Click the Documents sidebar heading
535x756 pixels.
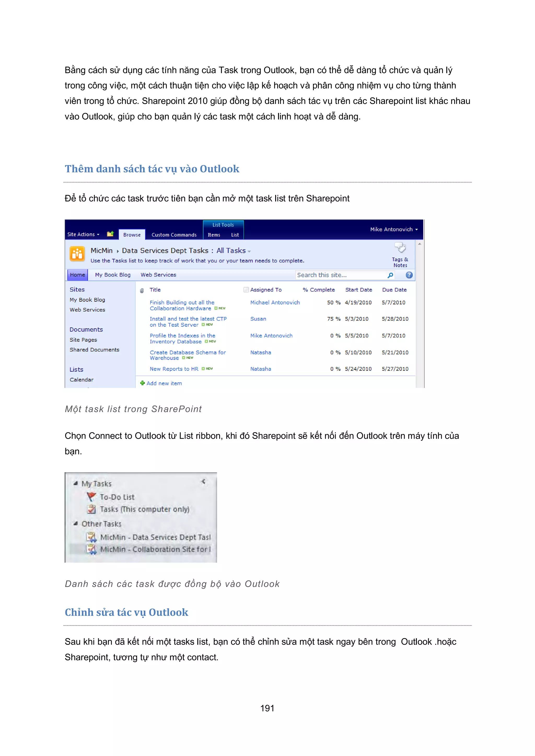(86, 330)
